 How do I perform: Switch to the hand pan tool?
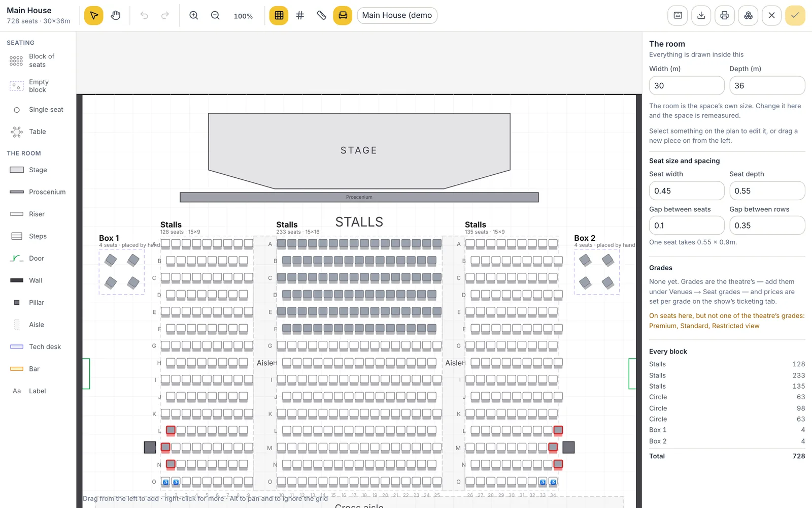[x=116, y=15]
